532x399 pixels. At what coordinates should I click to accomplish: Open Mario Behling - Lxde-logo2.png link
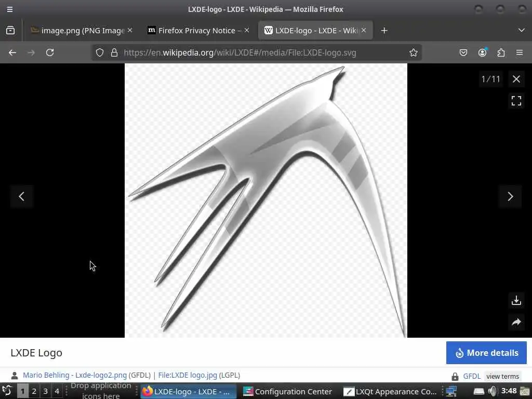click(75, 375)
